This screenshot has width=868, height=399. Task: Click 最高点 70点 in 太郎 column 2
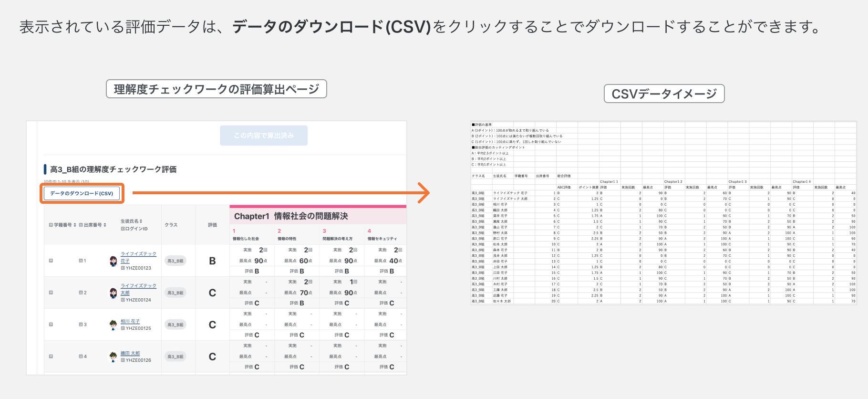click(x=298, y=293)
